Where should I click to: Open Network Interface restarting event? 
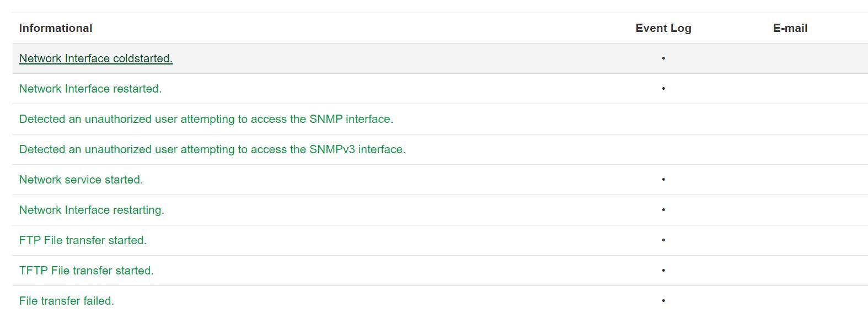click(92, 210)
